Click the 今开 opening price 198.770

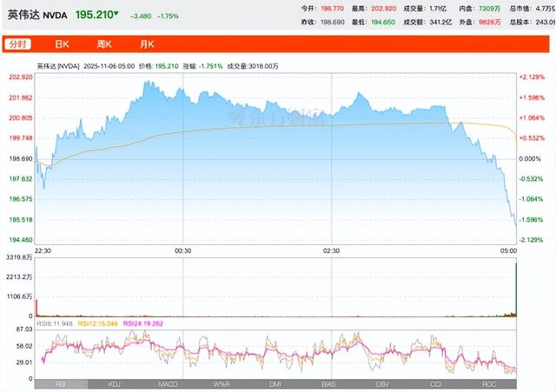tap(332, 8)
